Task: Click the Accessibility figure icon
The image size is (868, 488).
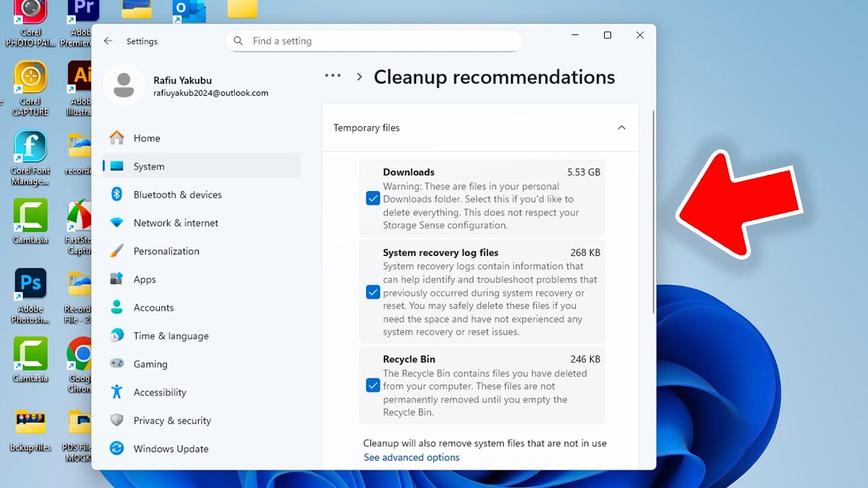Action: pyautogui.click(x=117, y=392)
